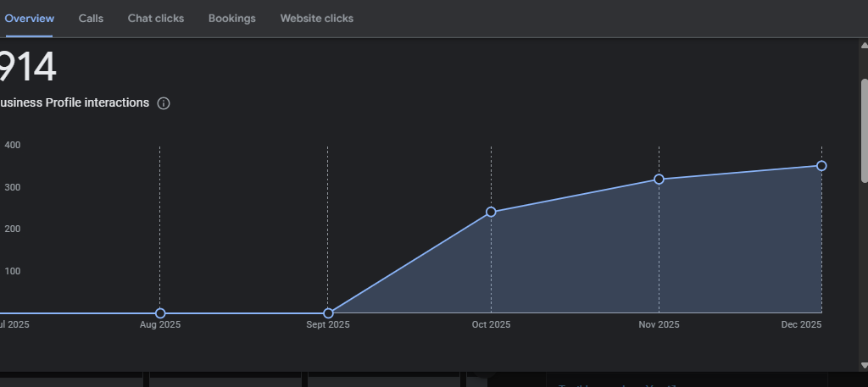Image resolution: width=868 pixels, height=387 pixels.
Task: Click the scrollbar down arrow
Action: click(x=864, y=365)
